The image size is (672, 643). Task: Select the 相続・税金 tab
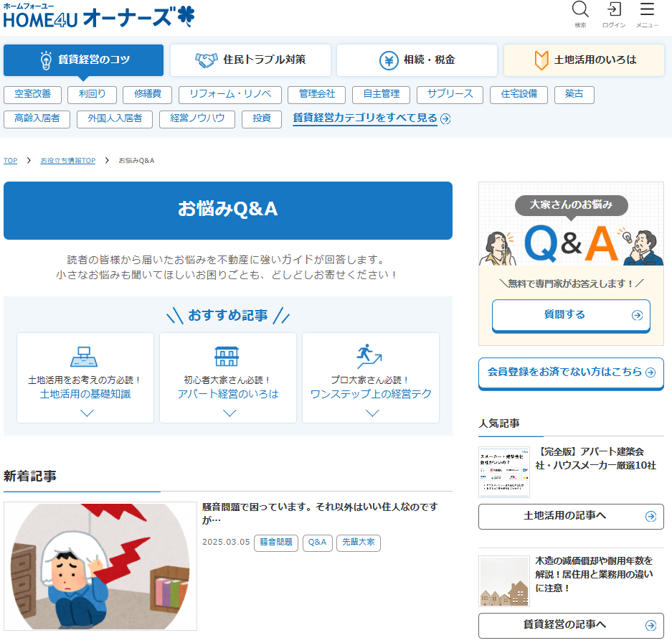coord(417,60)
